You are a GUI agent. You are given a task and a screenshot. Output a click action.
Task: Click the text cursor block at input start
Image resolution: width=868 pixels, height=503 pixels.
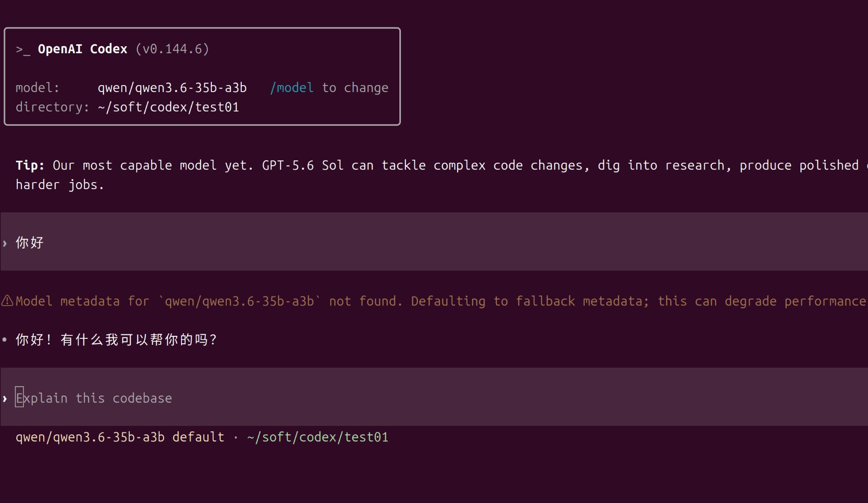pyautogui.click(x=19, y=397)
